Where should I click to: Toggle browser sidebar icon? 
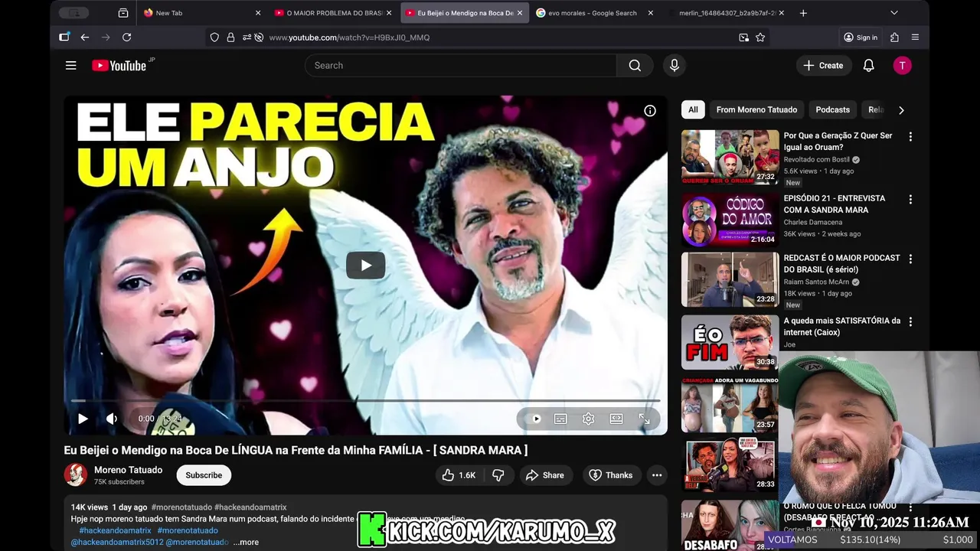coord(64,37)
